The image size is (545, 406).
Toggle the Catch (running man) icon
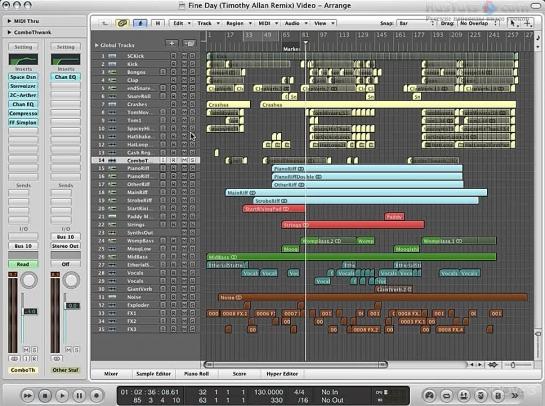[140, 23]
